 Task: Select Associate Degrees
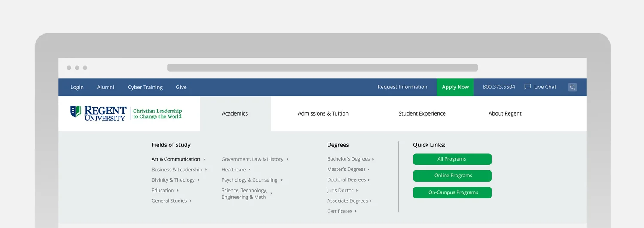coord(349,201)
